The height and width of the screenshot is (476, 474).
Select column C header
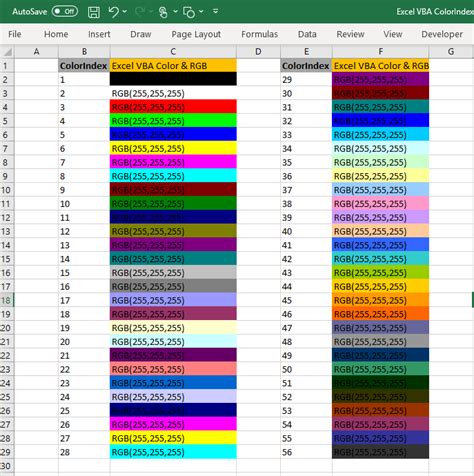[x=173, y=52]
